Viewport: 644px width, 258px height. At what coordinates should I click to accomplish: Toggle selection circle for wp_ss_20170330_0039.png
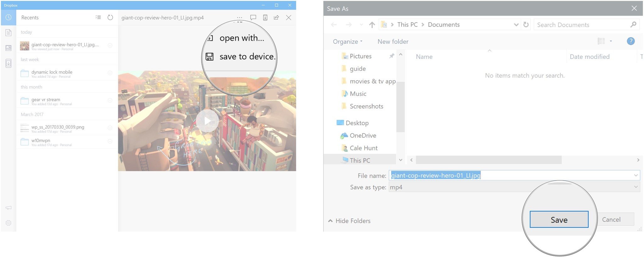tap(110, 128)
